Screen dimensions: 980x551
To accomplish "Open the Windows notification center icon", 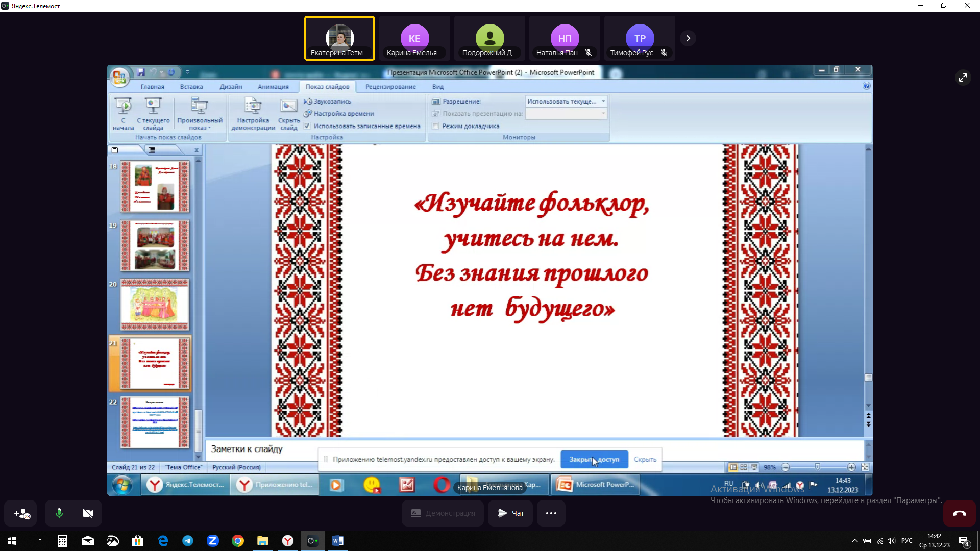I will click(964, 541).
